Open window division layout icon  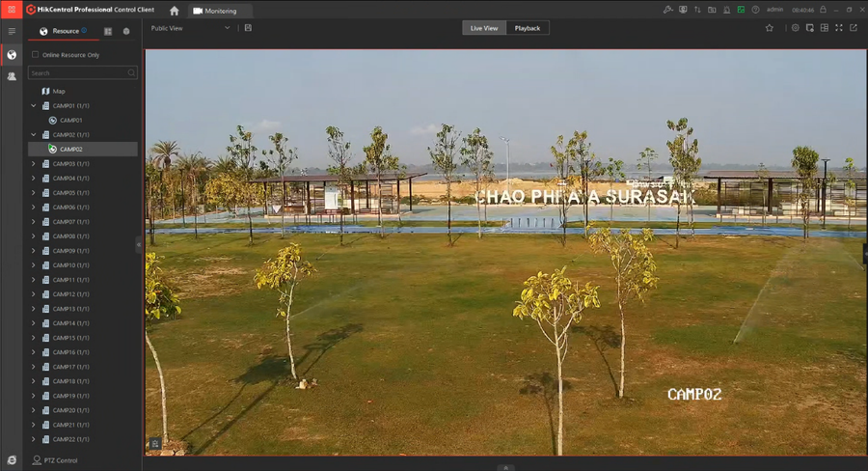825,28
